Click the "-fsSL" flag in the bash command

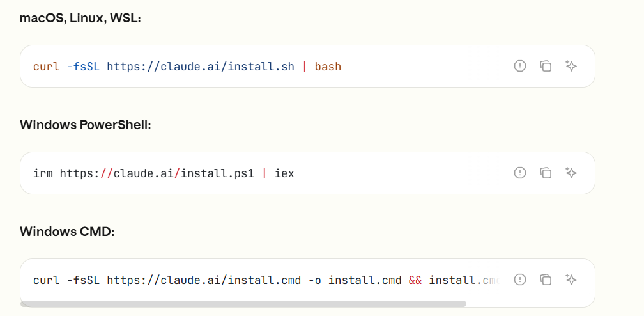(83, 67)
